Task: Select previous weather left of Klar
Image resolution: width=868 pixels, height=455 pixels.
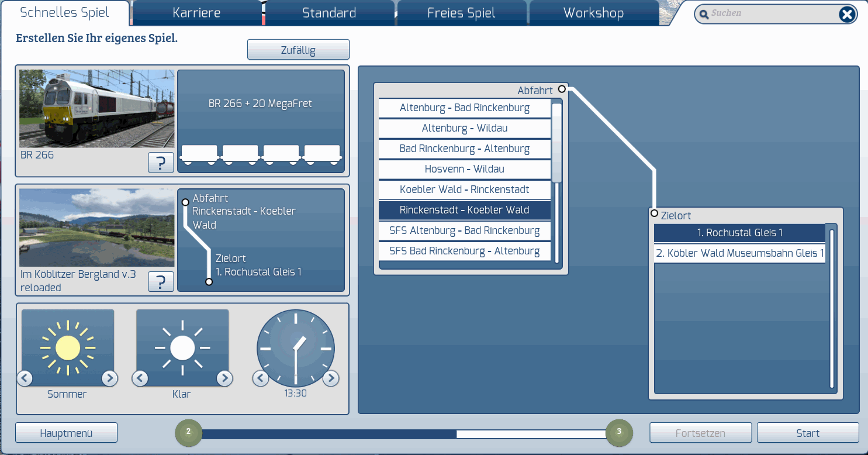Action: click(x=140, y=378)
